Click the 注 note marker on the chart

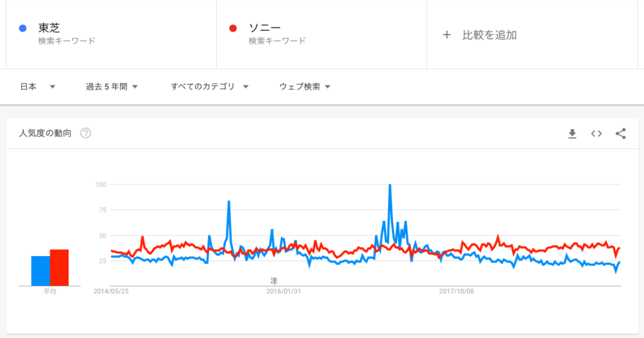(x=274, y=280)
